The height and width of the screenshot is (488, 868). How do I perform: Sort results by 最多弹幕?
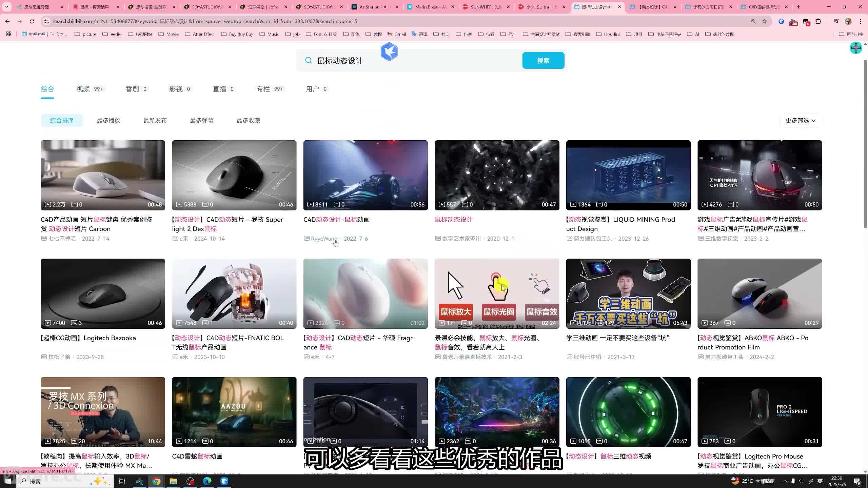(x=202, y=120)
